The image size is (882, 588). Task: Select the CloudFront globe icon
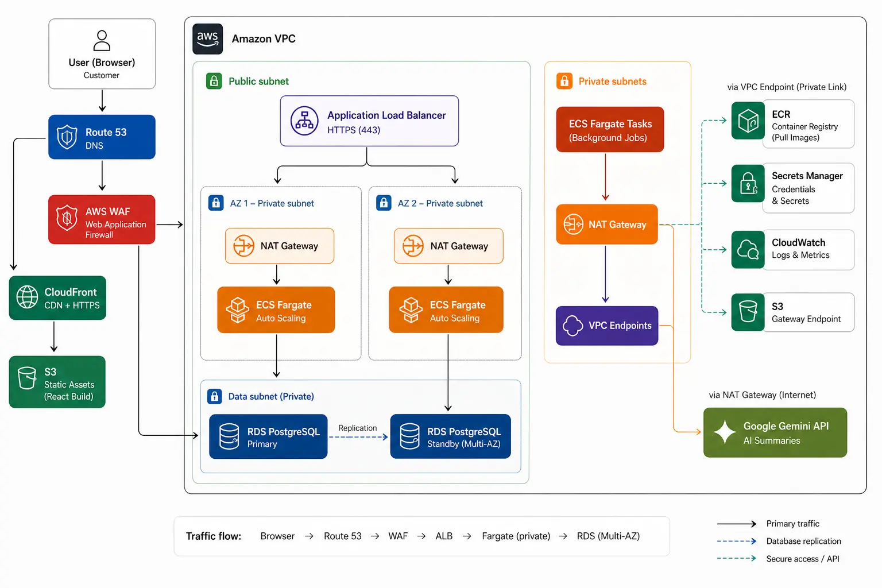(x=27, y=297)
